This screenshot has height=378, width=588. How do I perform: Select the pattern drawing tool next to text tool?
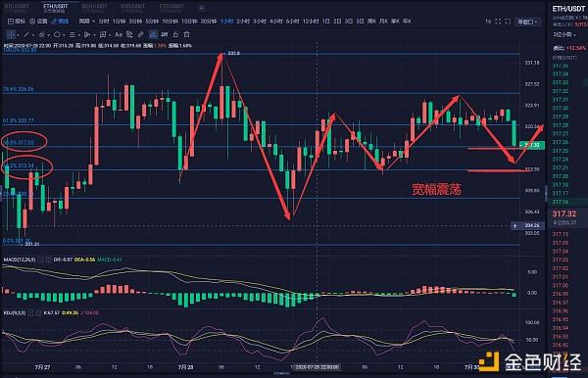click(129, 35)
